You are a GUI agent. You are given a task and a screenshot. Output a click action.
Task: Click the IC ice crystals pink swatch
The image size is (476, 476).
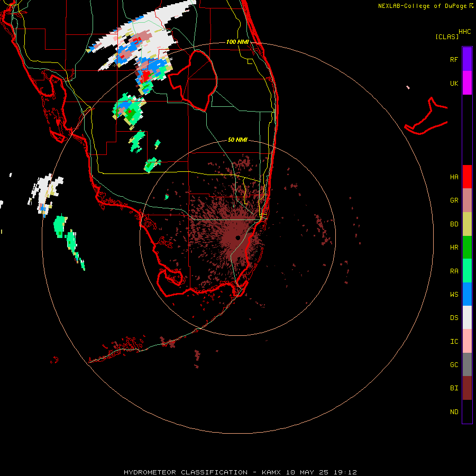pos(467,341)
